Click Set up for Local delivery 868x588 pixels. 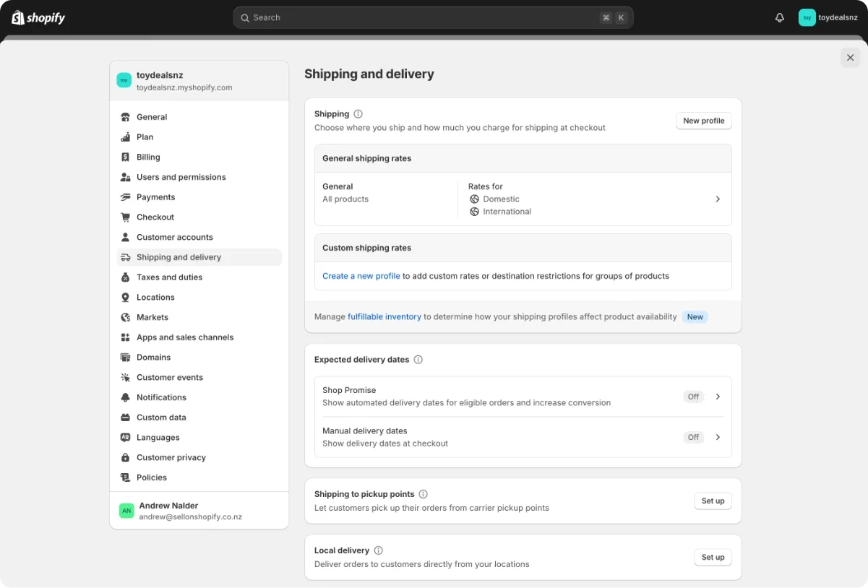point(713,557)
